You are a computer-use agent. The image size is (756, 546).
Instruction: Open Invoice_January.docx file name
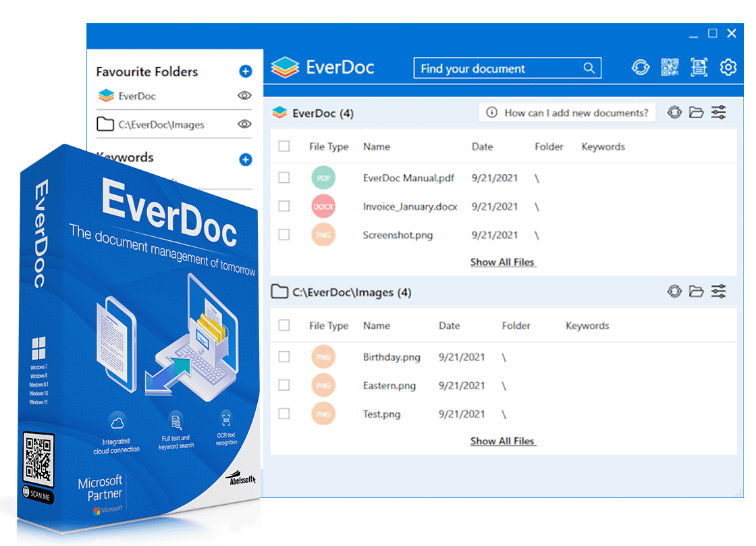[x=410, y=207]
